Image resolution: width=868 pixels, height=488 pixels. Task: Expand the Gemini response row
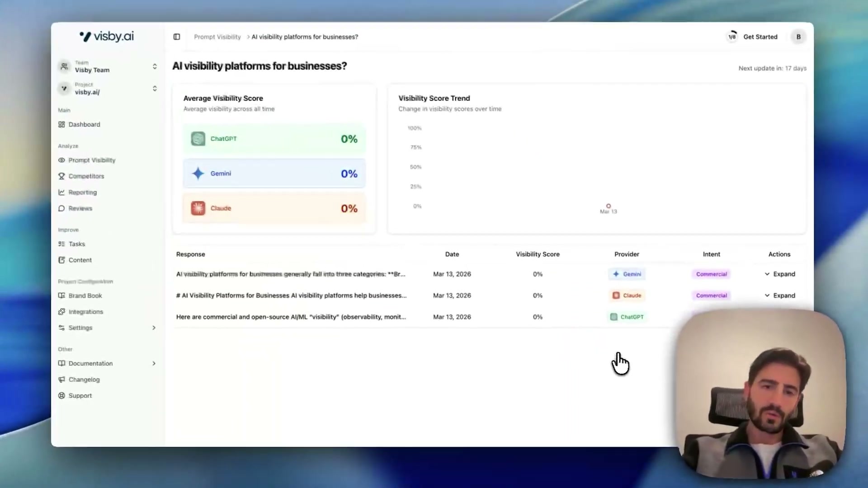point(780,274)
